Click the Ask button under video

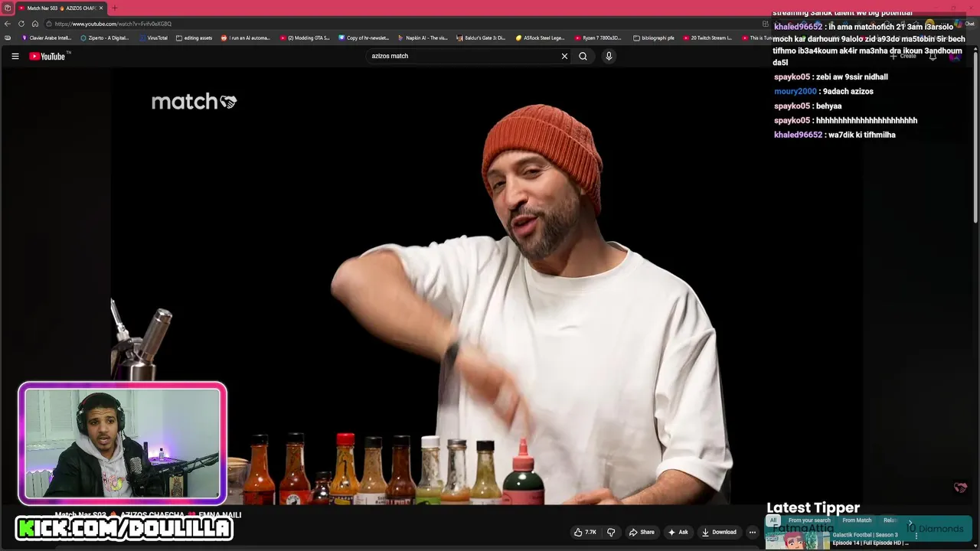coord(678,532)
